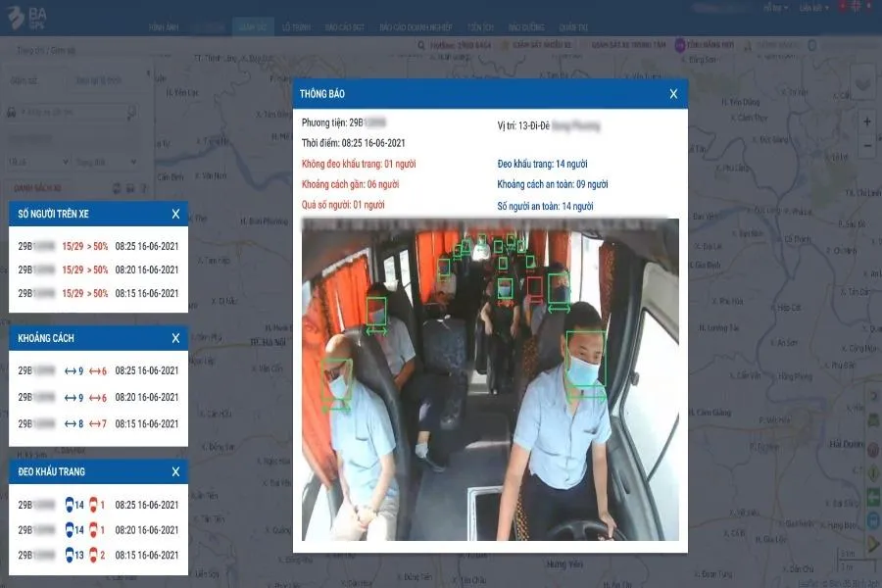Click the BA GPS logo
This screenshot has height=588, width=882.
(x=29, y=17)
